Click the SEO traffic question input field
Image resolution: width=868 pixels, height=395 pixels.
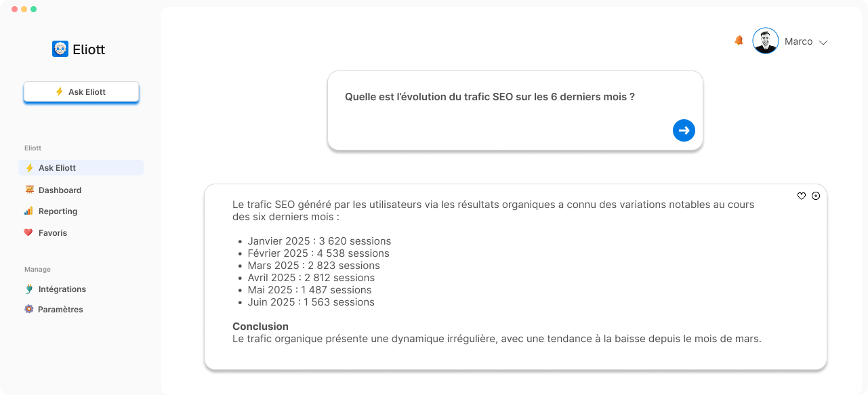[515, 110]
